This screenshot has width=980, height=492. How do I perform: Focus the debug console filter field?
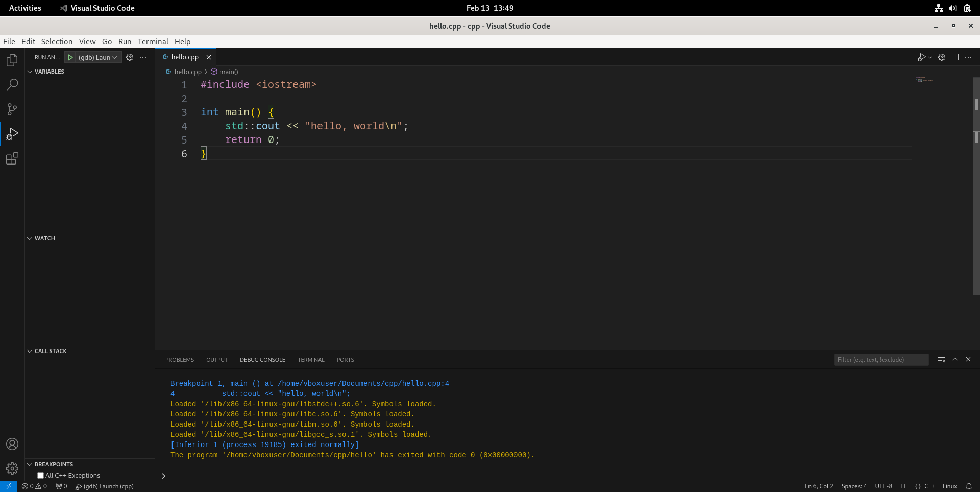[881, 360]
